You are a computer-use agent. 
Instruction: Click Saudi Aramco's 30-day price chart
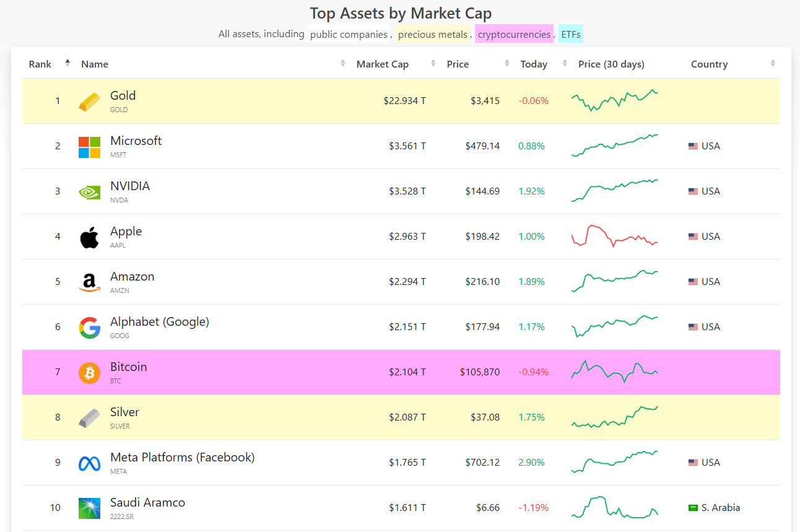click(614, 507)
